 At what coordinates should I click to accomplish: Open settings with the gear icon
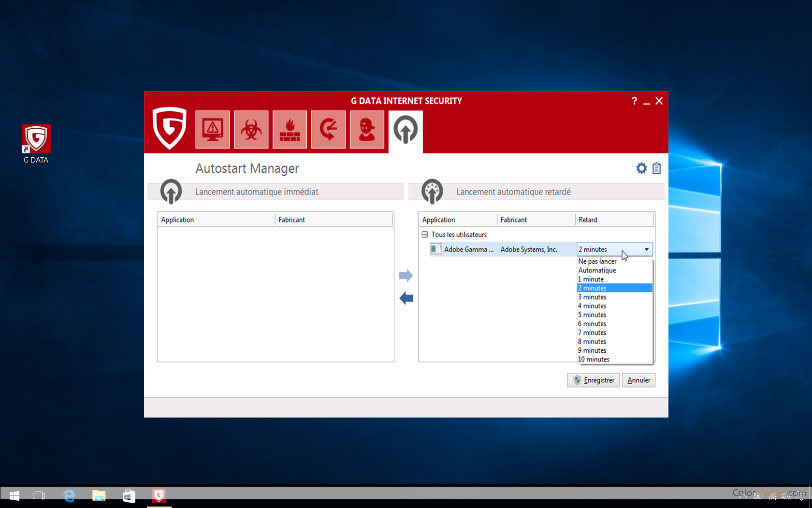click(x=641, y=168)
